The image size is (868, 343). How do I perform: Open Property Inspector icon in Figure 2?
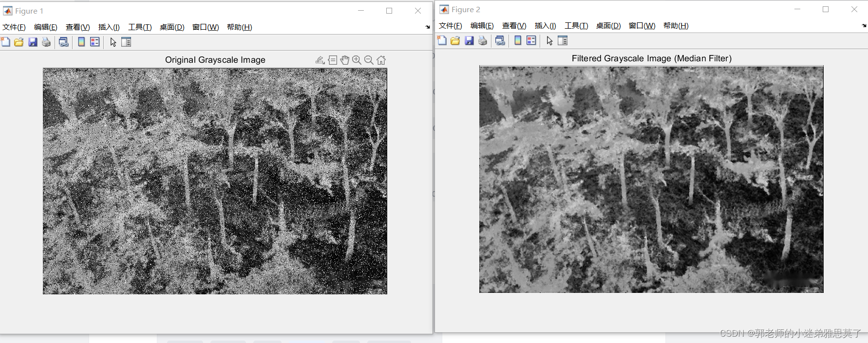[x=563, y=40]
